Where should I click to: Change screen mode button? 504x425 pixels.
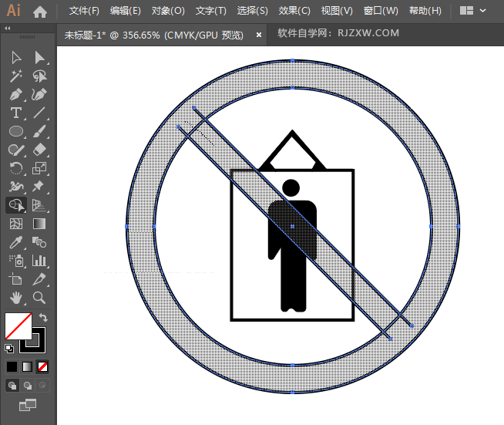click(x=28, y=405)
